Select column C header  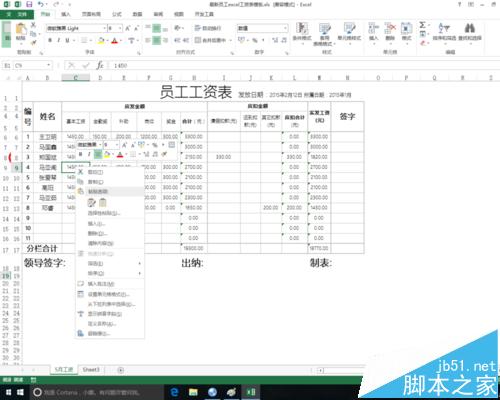(76, 78)
